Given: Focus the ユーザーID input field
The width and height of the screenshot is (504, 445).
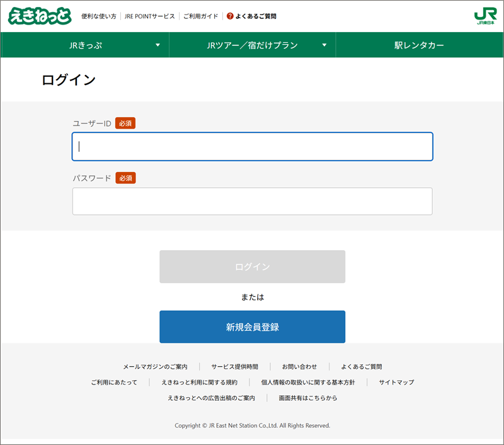Looking at the screenshot, I should [252, 147].
